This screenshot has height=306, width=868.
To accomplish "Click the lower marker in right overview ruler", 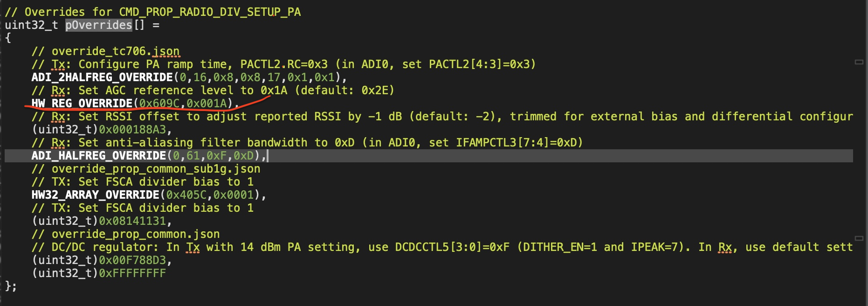I will pos(859,238).
